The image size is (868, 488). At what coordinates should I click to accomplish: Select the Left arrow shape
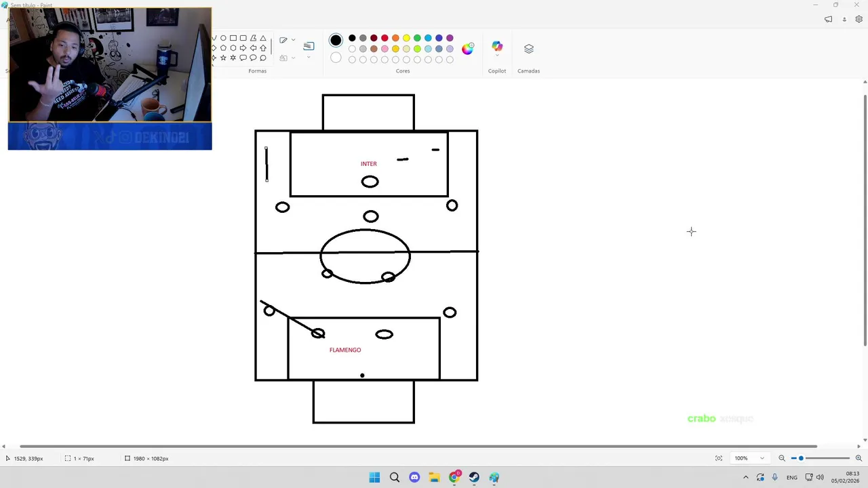[254, 48]
